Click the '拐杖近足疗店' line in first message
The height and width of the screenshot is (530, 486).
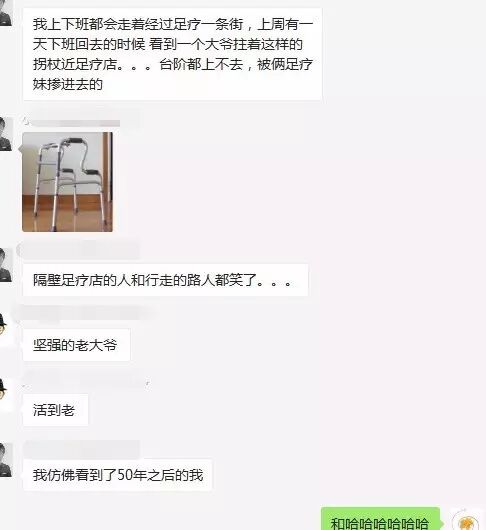172,64
